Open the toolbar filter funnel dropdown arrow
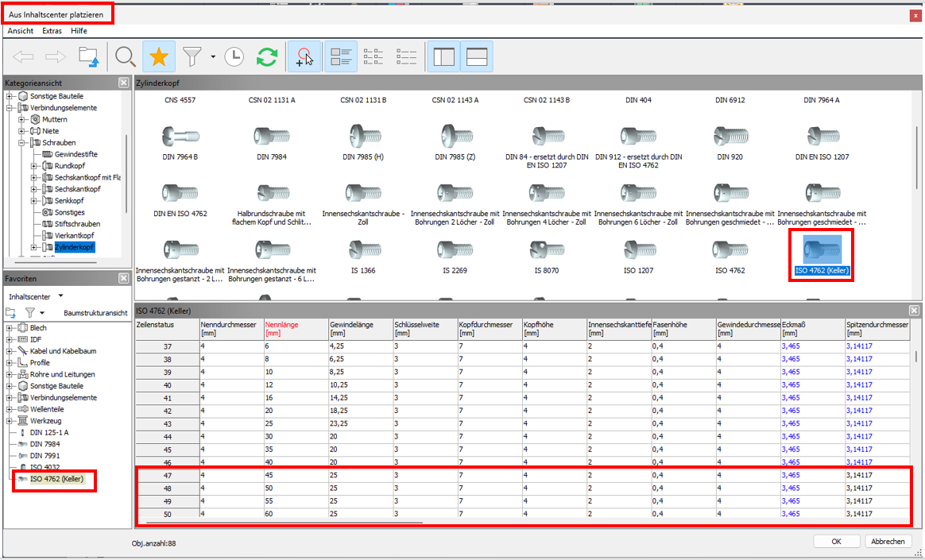Screen dimensions: 925x560 (x=213, y=57)
